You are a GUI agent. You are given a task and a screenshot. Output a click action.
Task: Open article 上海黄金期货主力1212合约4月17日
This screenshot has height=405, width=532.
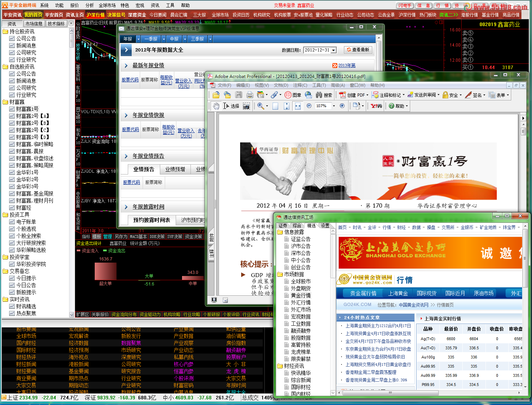point(378,326)
